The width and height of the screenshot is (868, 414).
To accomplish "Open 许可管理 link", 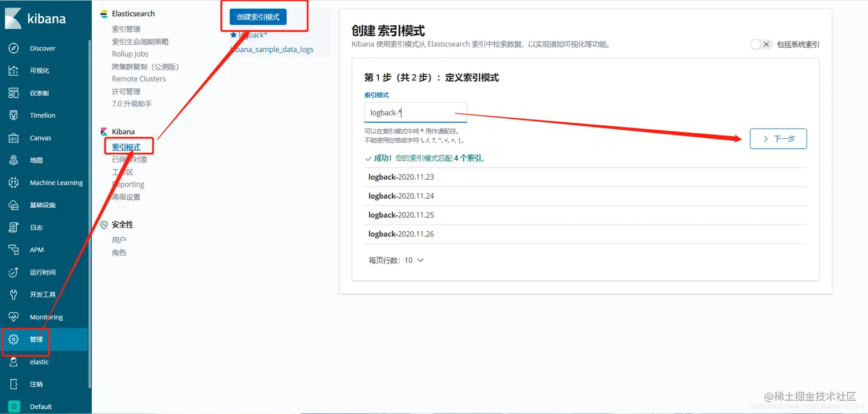I will (126, 92).
